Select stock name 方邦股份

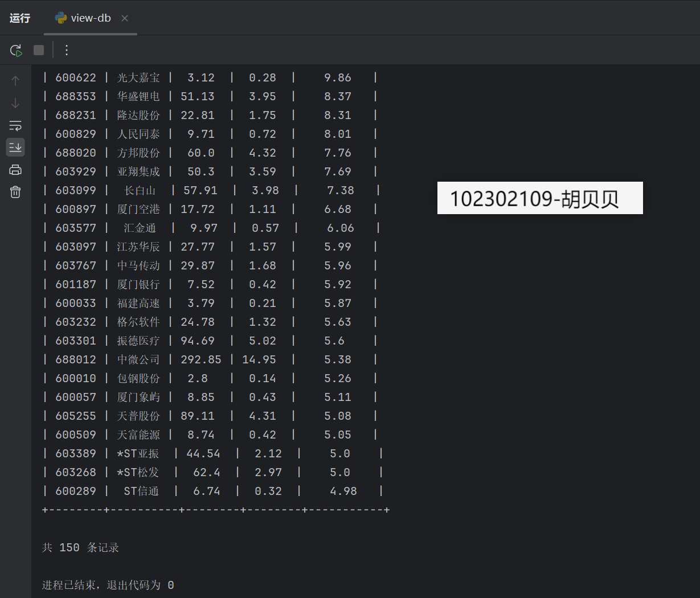coord(138,153)
